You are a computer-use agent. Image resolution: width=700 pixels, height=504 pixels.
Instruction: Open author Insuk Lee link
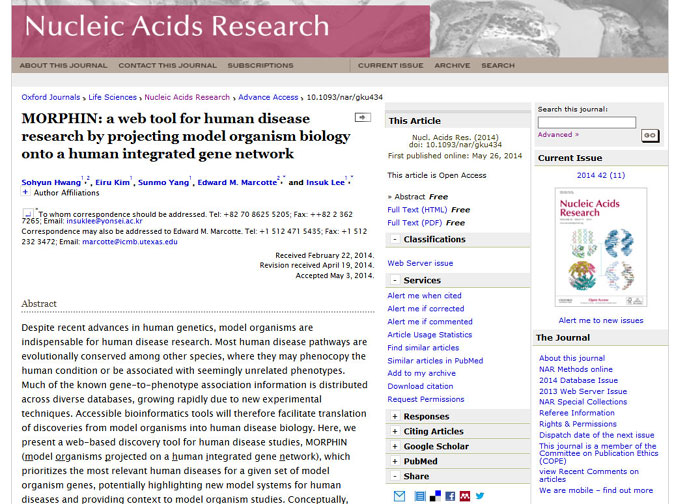tap(325, 182)
